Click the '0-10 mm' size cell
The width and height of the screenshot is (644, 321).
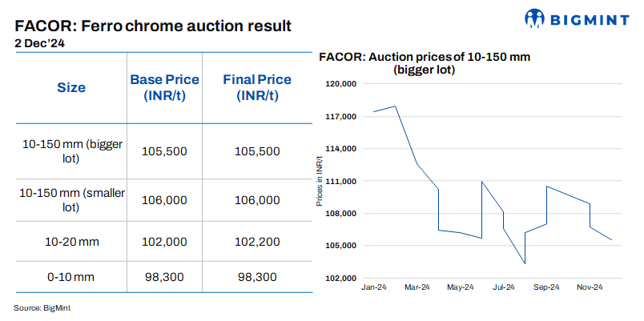click(x=71, y=277)
